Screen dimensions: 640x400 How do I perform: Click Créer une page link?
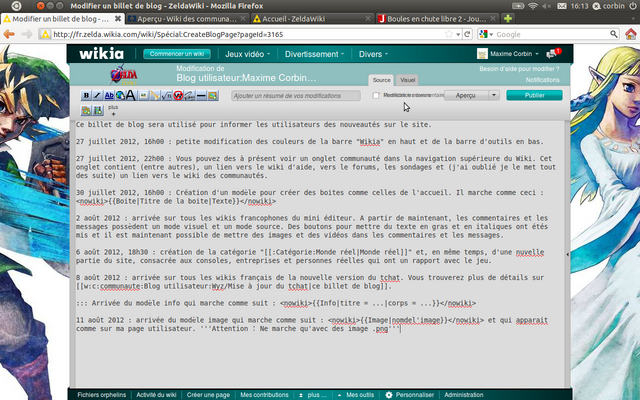208,395
